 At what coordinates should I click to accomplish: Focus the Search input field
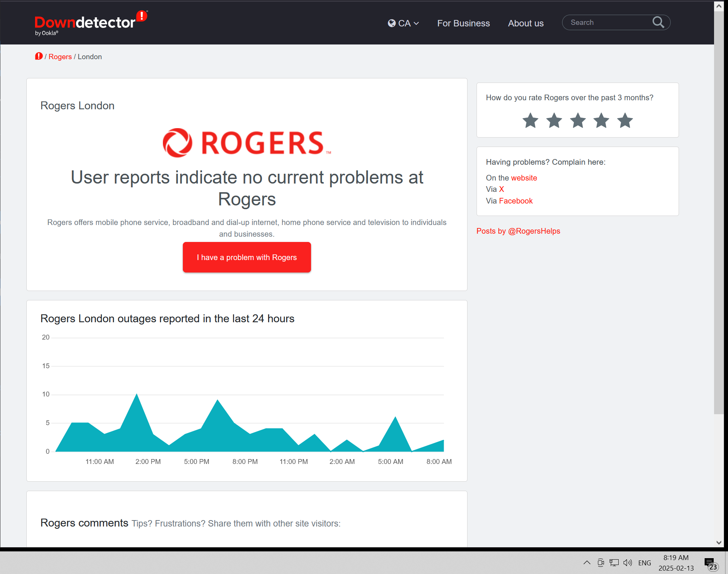pyautogui.click(x=607, y=23)
